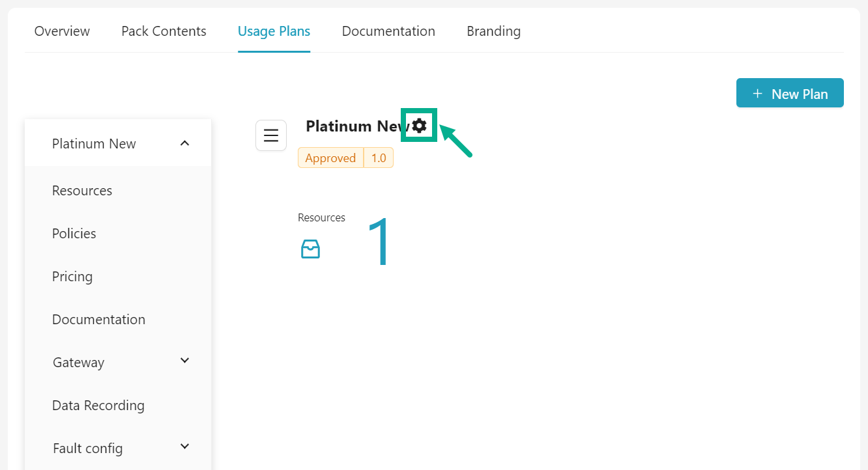Screen dimensions: 868x470
Task: Click the hamburger menu icon beside the plan title
Action: pyautogui.click(x=271, y=135)
